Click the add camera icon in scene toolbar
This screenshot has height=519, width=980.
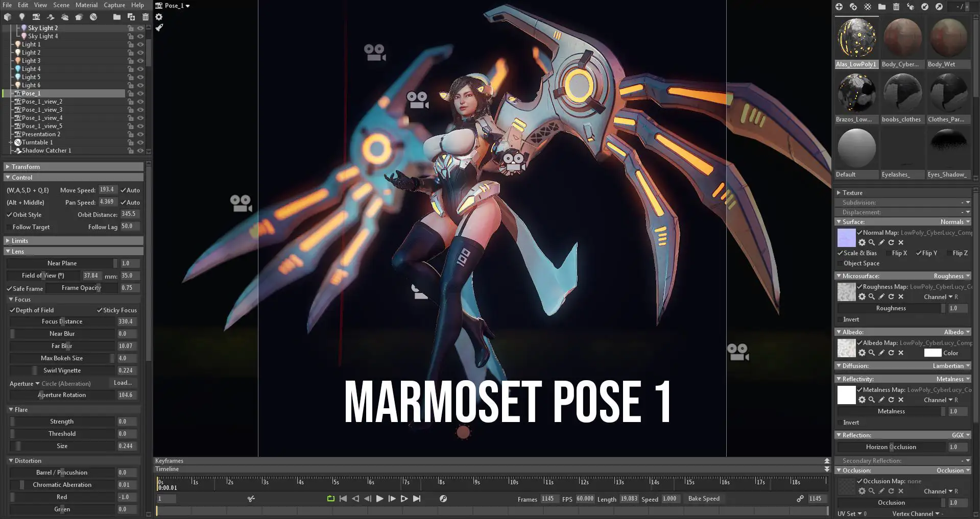(x=36, y=17)
